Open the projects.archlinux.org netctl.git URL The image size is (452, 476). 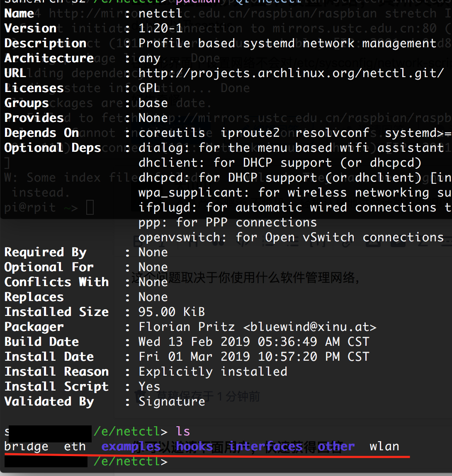tap(291, 73)
